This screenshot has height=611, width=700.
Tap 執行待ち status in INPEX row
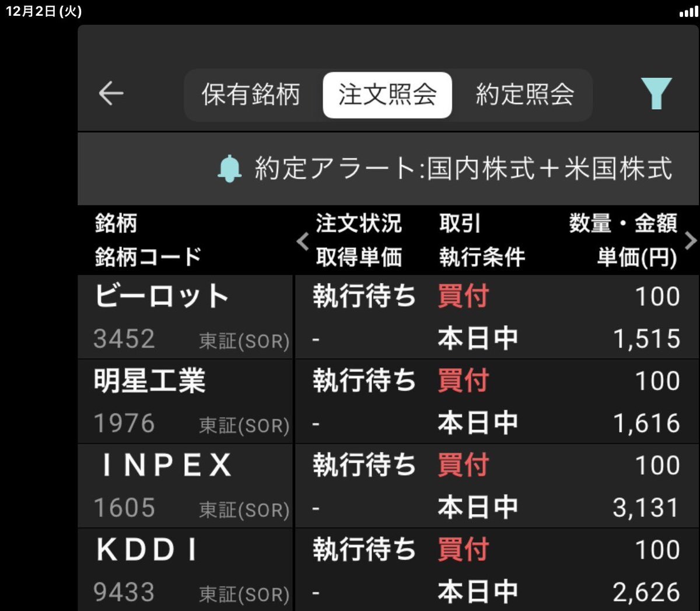pos(364,466)
